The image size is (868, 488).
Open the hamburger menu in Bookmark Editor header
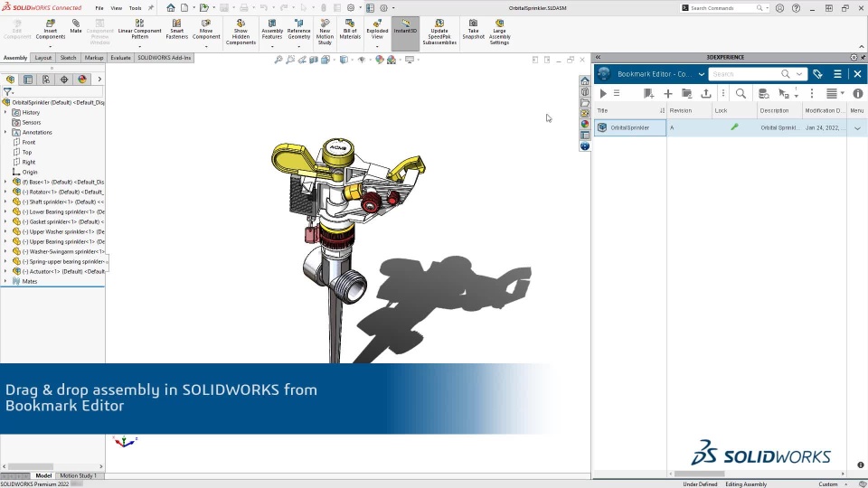coord(837,73)
